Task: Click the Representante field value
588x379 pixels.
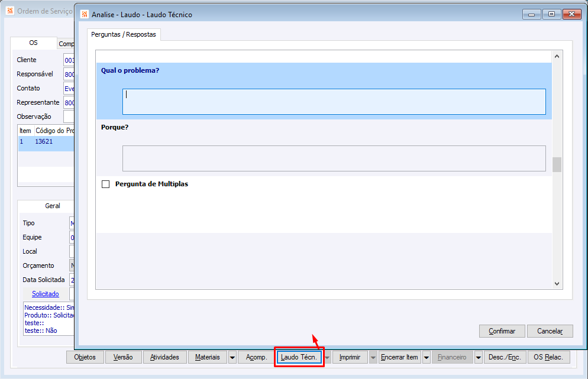Action: [x=69, y=103]
